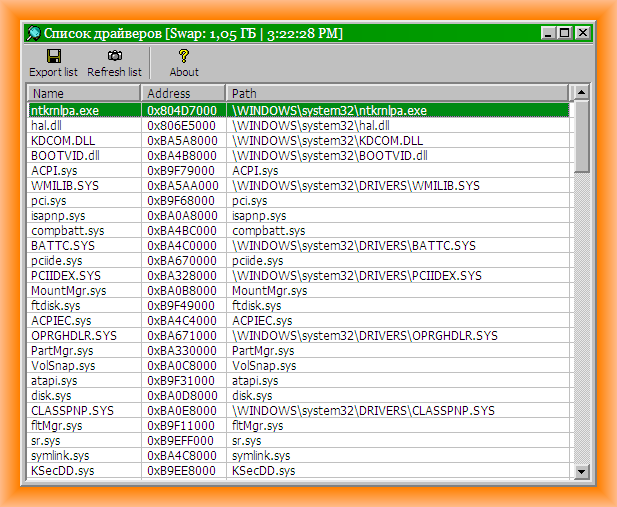This screenshot has width=617, height=507.
Task: Click address 0xBA5A8000
Action: 182,141
